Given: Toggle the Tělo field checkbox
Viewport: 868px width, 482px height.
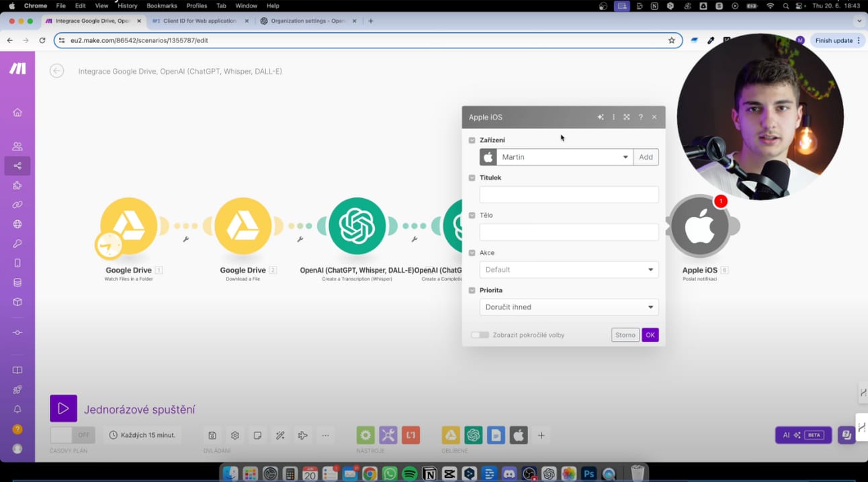Looking at the screenshot, I should click(472, 215).
